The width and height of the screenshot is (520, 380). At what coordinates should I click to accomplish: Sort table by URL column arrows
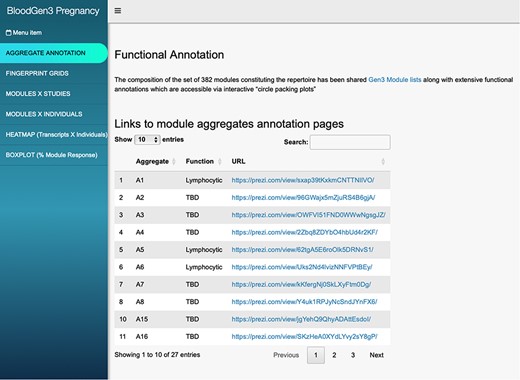383,162
